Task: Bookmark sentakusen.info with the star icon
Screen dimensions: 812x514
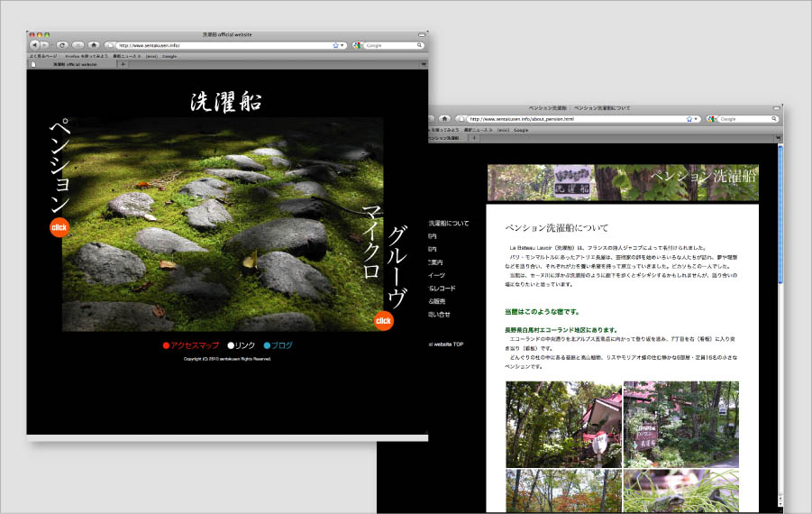Action: coord(334,44)
